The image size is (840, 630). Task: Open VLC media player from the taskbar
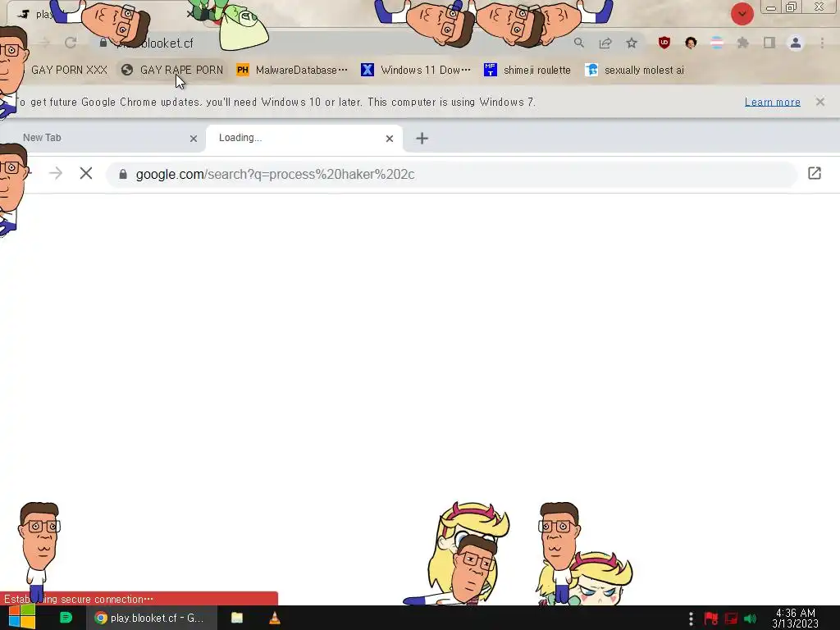(x=274, y=618)
